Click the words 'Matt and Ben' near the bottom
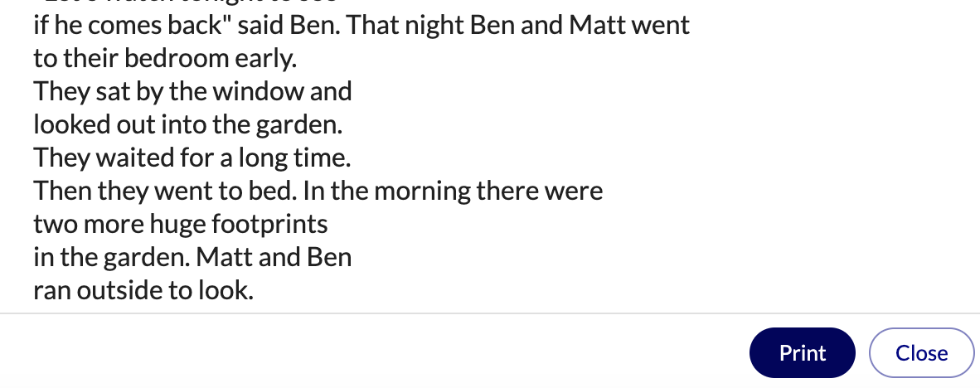This screenshot has width=980, height=388. pyautogui.click(x=274, y=257)
